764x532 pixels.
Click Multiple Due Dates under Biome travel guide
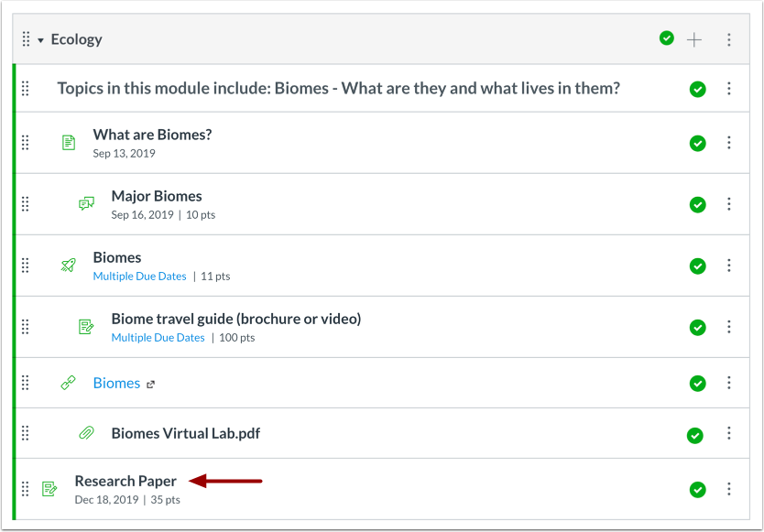pos(158,338)
